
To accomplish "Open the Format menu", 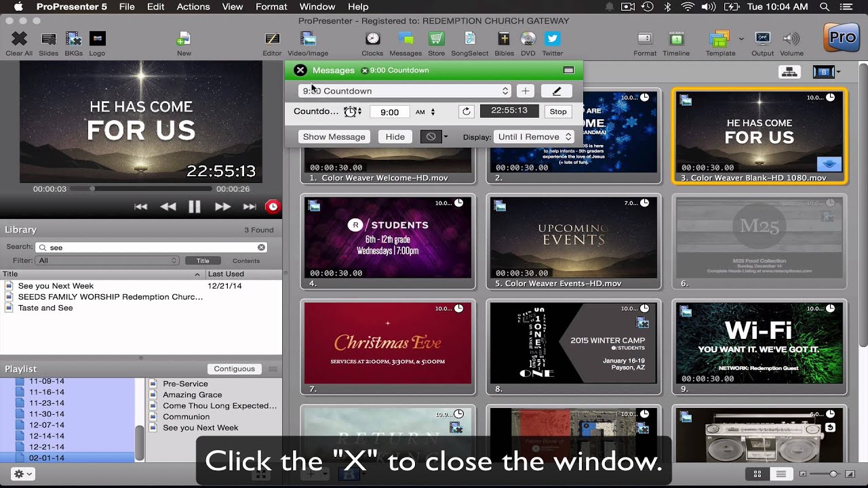I will point(271,7).
